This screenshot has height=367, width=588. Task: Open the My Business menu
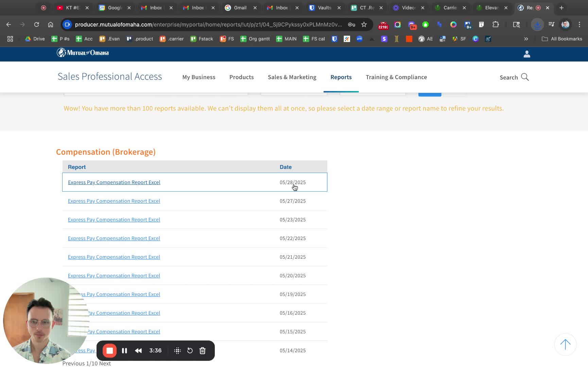point(199,77)
